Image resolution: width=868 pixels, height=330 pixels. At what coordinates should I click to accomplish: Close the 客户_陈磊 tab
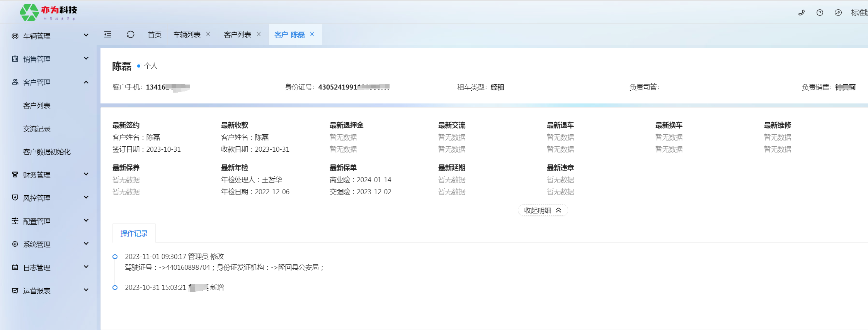(312, 34)
